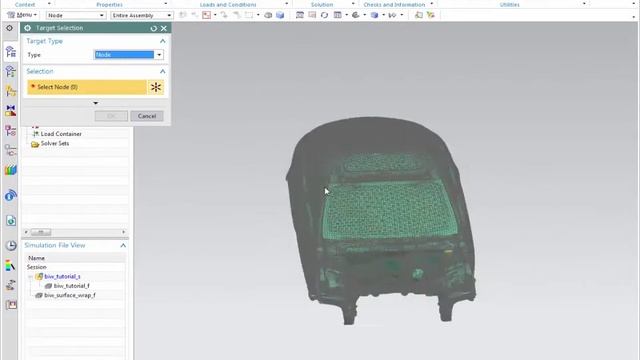Open the blue web broadcast tab in sidebar

point(11,196)
